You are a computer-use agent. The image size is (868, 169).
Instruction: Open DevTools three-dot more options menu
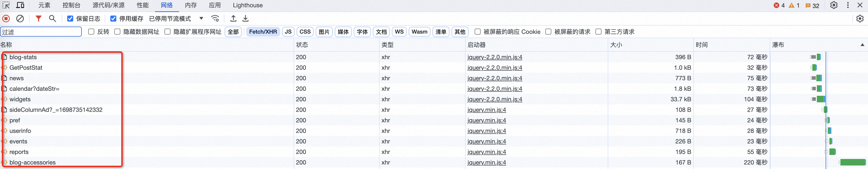point(848,5)
